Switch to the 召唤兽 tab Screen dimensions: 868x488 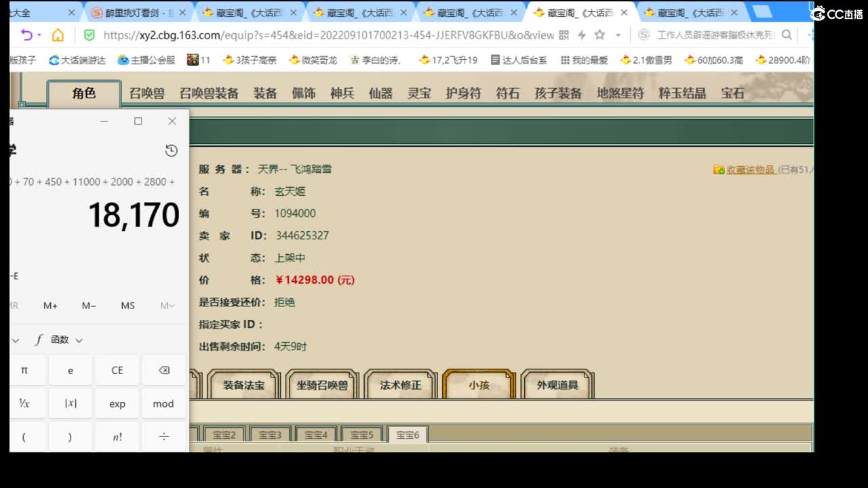click(x=147, y=94)
